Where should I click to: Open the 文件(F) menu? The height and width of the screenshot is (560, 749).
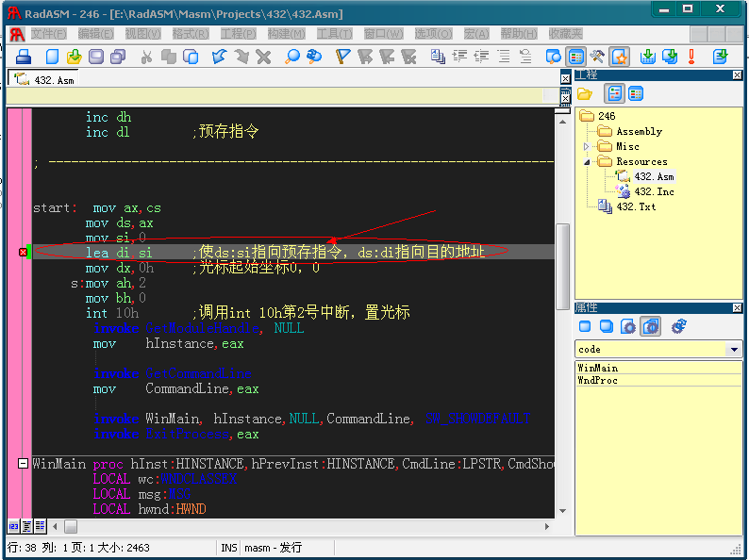(x=49, y=33)
